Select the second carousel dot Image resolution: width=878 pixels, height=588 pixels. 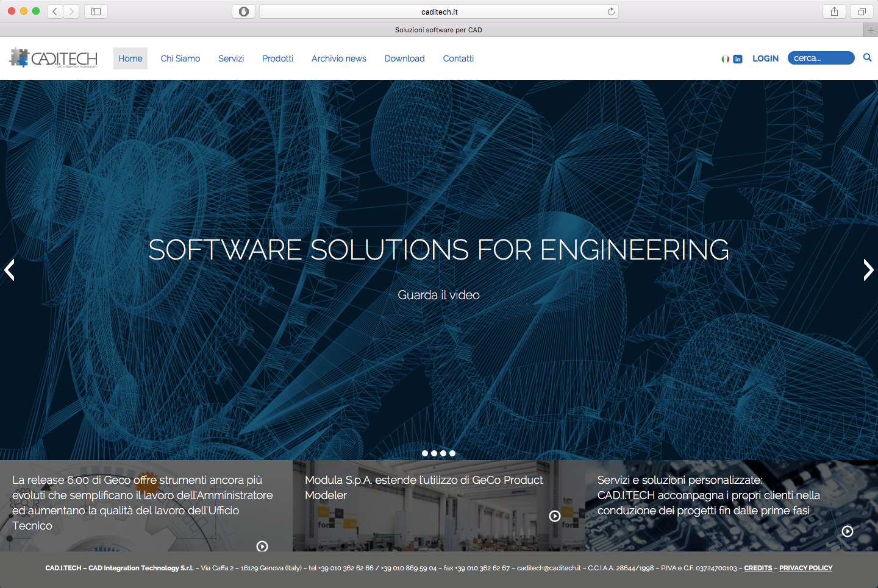[434, 453]
